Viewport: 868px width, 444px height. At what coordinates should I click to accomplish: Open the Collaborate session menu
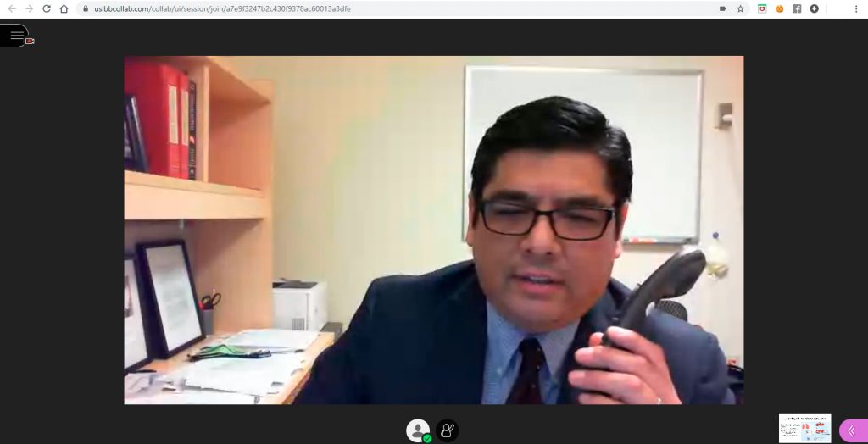click(15, 36)
